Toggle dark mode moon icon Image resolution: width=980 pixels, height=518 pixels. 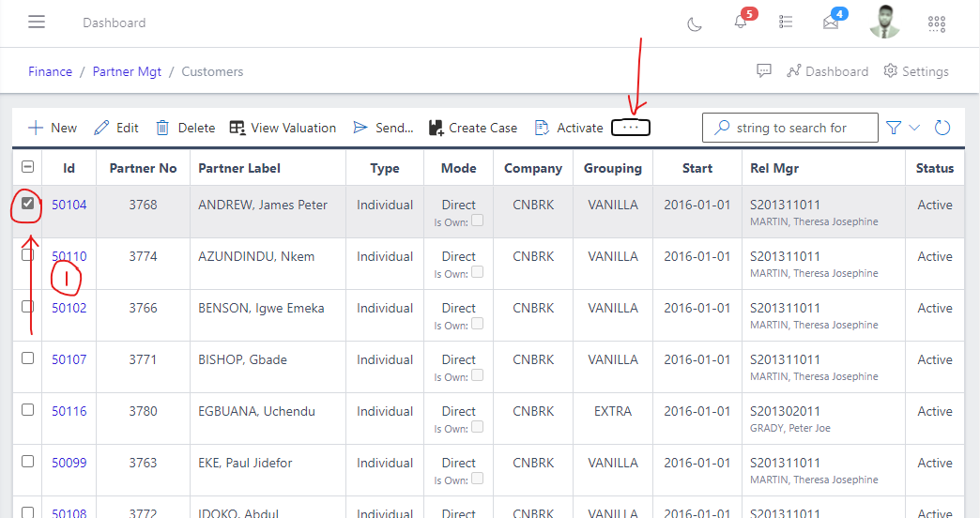coord(695,23)
